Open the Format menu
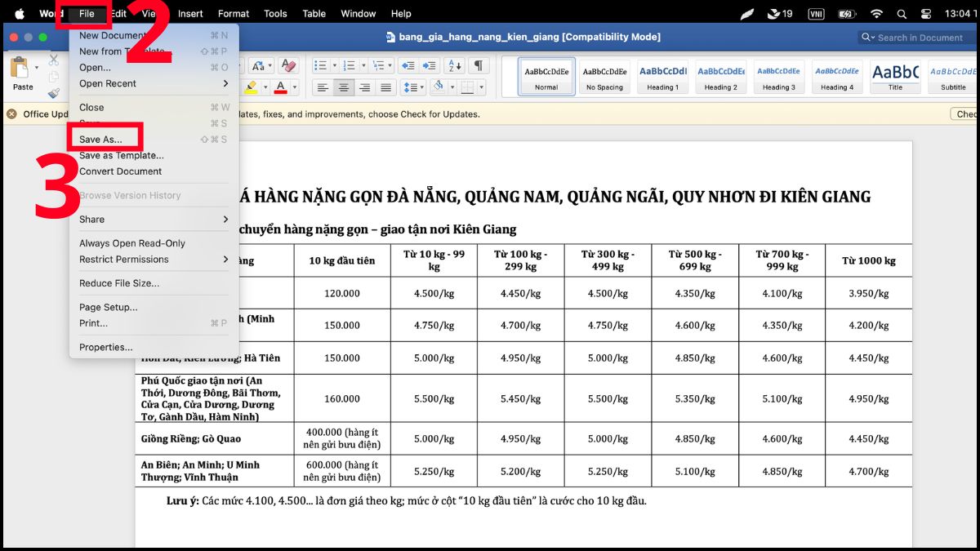The image size is (980, 551). [234, 14]
